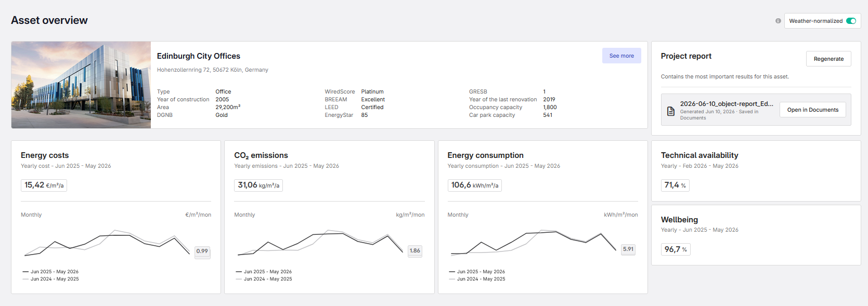Click the 0.99 value tag on the Energy costs chart
The width and height of the screenshot is (868, 306).
[x=202, y=251]
